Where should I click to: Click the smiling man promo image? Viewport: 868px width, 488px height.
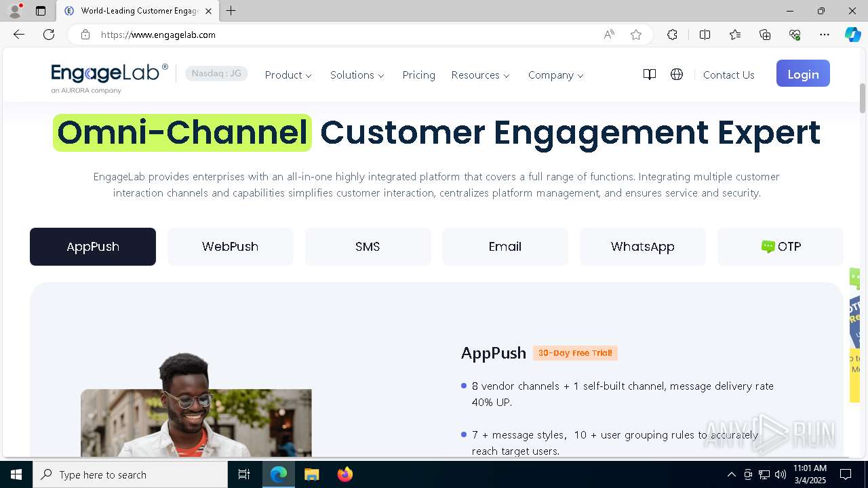pyautogui.click(x=196, y=405)
